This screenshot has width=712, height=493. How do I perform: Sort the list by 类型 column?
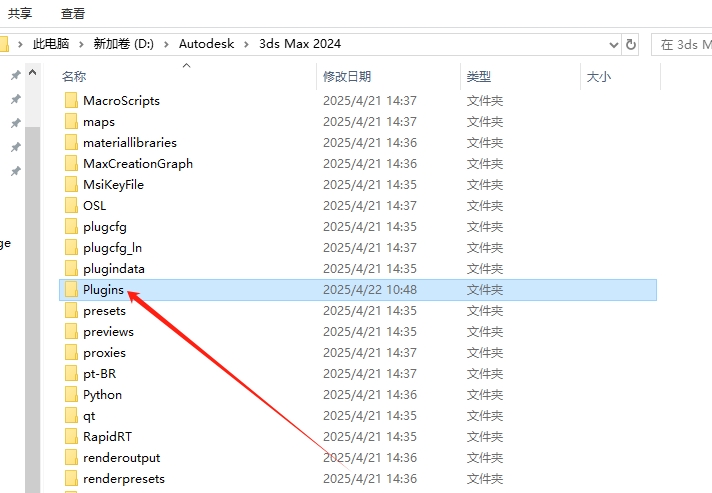click(479, 76)
